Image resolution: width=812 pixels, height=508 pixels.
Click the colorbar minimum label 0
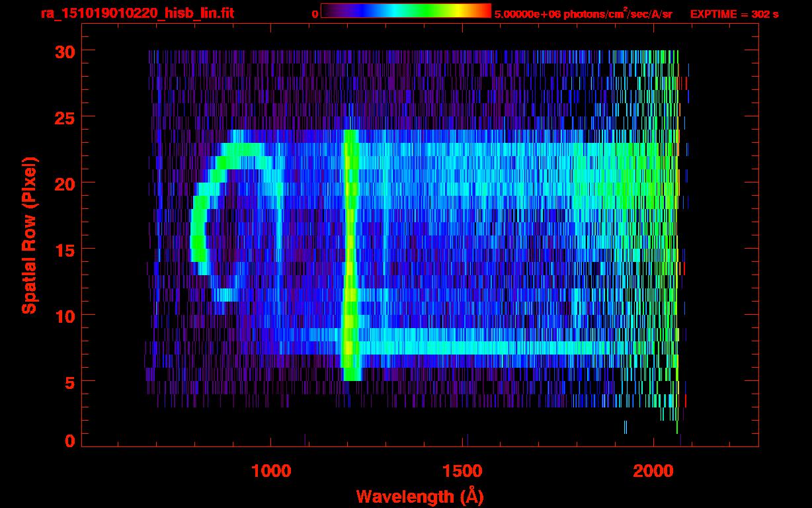(x=315, y=14)
